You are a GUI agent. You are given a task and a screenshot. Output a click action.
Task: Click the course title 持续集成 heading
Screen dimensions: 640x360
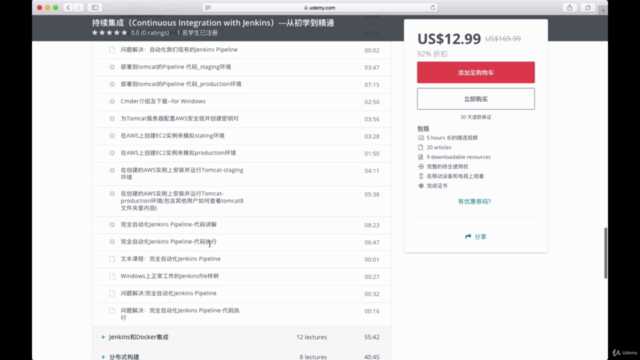click(x=213, y=23)
